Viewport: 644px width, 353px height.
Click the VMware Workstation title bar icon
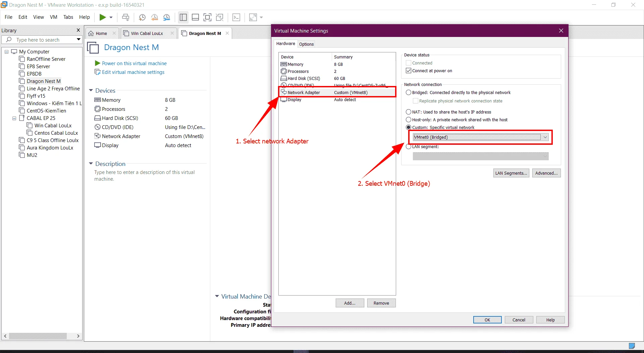(x=4, y=5)
